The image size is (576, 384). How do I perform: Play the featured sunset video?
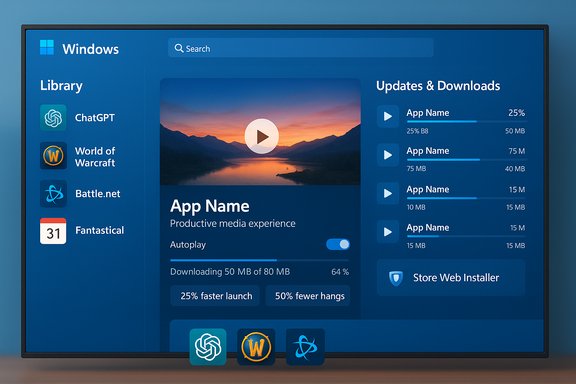[262, 136]
